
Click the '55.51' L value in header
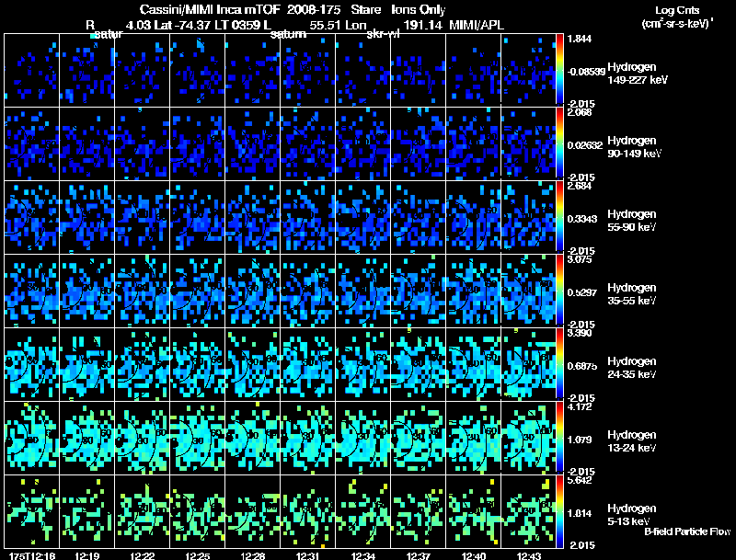pyautogui.click(x=325, y=25)
